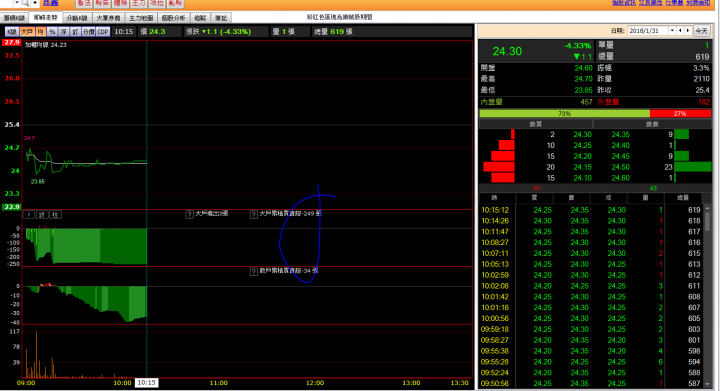Image resolution: width=720 pixels, height=391 pixels.
Task: Open the 分鐘K線 tab
Action: click(x=77, y=18)
